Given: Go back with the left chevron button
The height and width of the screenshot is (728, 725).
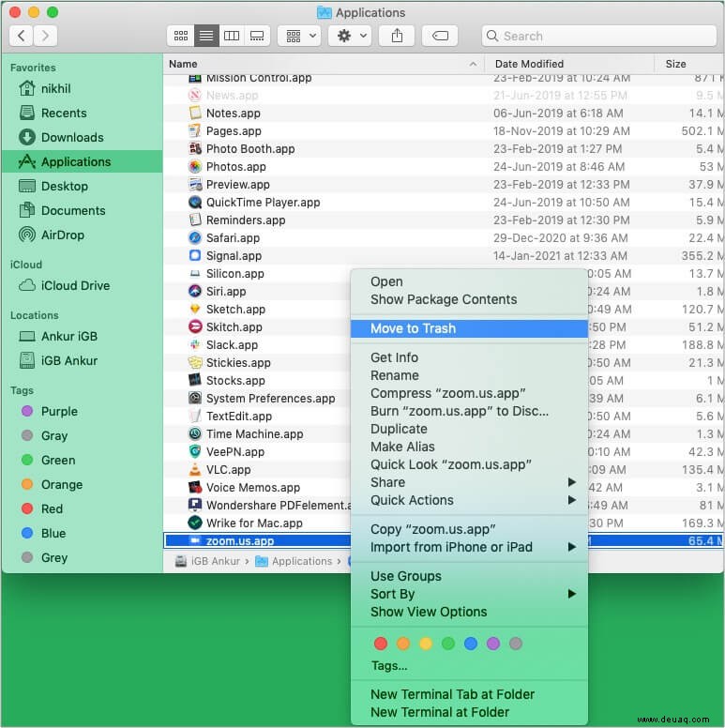Looking at the screenshot, I should tap(21, 36).
